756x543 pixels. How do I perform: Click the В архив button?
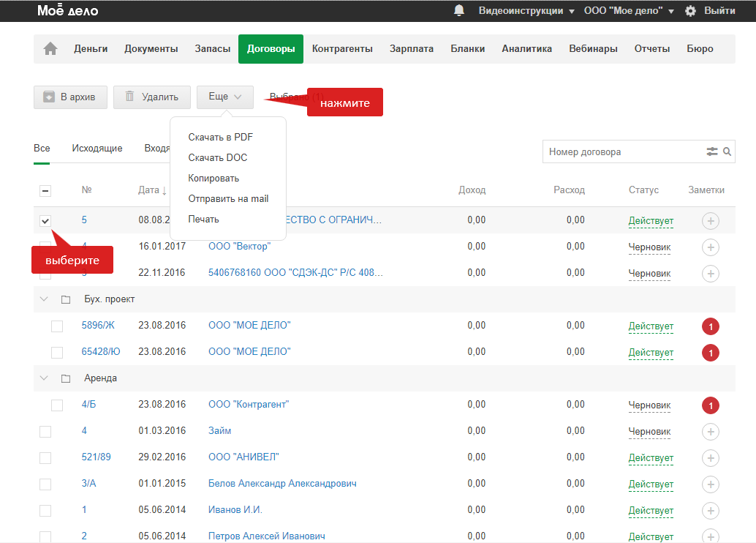pyautogui.click(x=70, y=97)
